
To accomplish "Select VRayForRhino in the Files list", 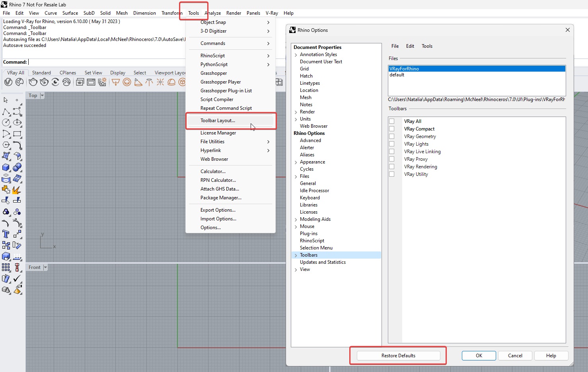I will pos(477,69).
